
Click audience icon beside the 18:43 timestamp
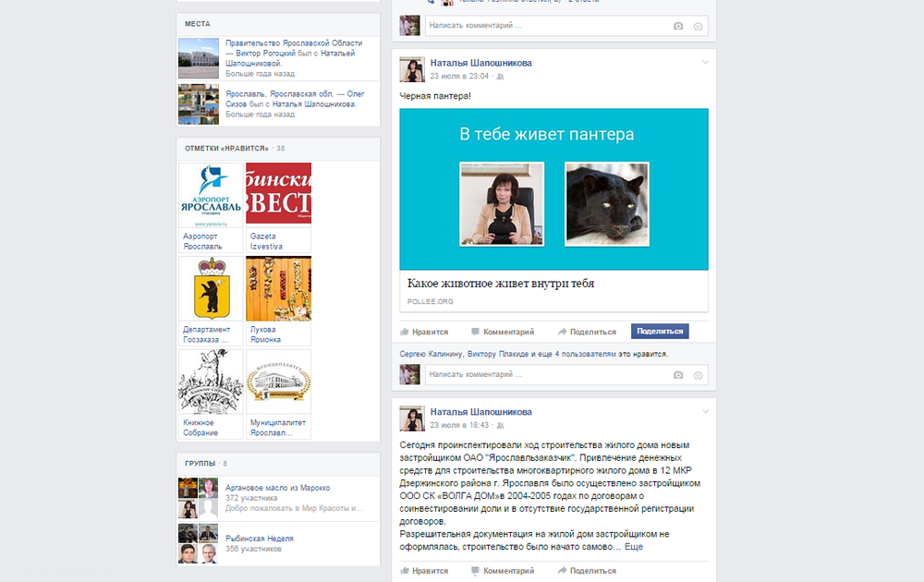point(500,425)
